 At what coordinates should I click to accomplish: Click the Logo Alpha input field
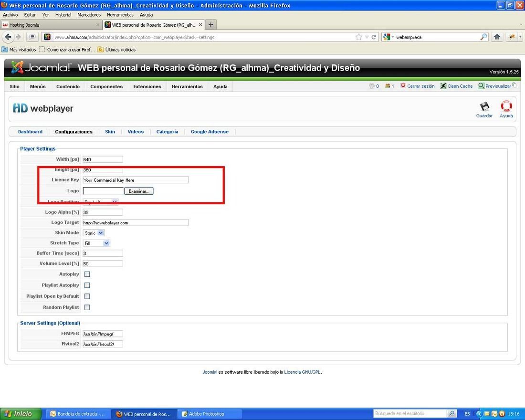[x=103, y=212]
